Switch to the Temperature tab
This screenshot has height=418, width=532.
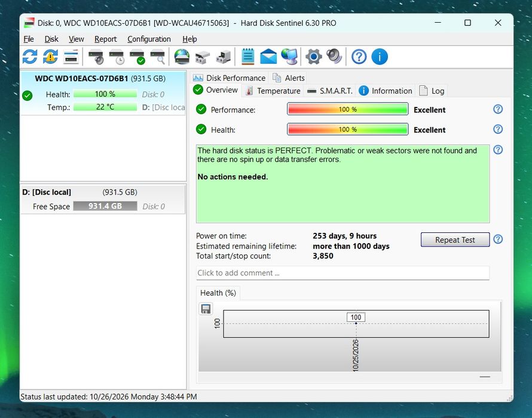click(x=273, y=91)
